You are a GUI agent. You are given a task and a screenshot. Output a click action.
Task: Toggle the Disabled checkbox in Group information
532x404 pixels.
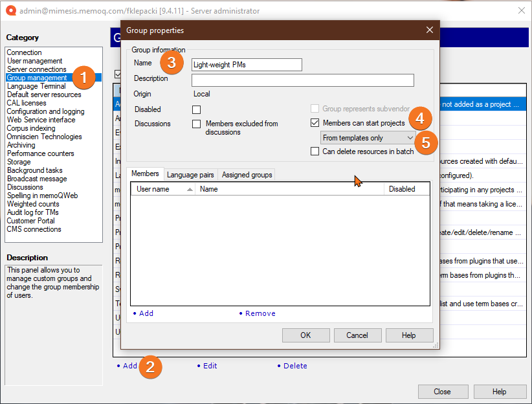pos(196,109)
